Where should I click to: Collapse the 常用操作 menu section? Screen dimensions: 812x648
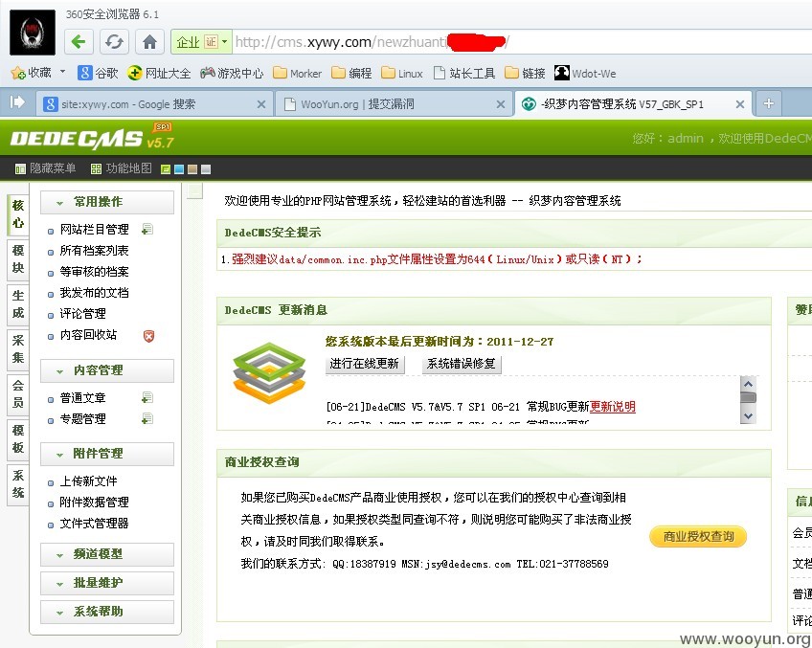click(x=107, y=202)
